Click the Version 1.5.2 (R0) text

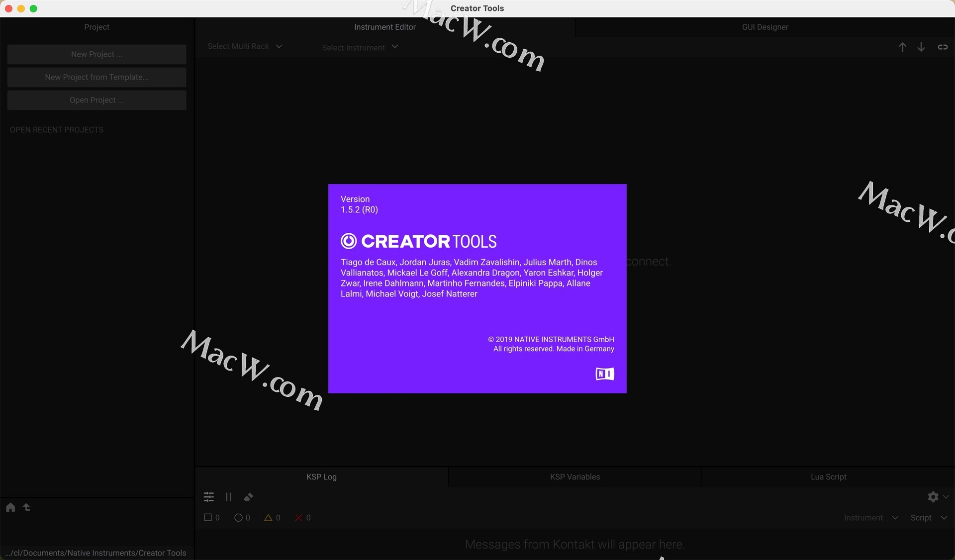[359, 204]
